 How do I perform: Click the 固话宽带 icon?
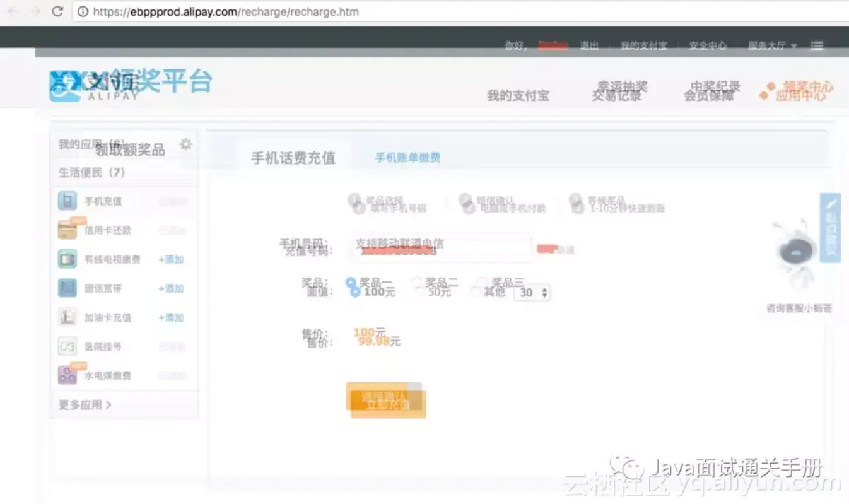(67, 288)
